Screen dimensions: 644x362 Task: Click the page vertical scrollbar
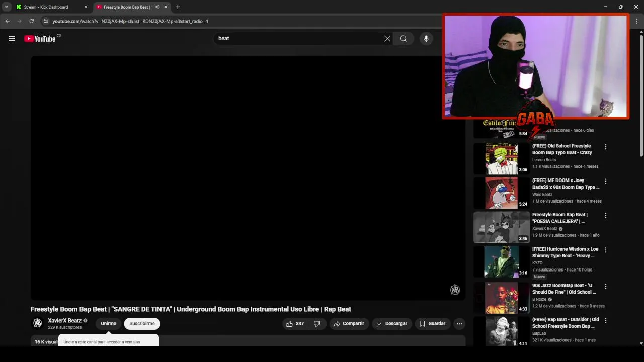[x=641, y=96]
